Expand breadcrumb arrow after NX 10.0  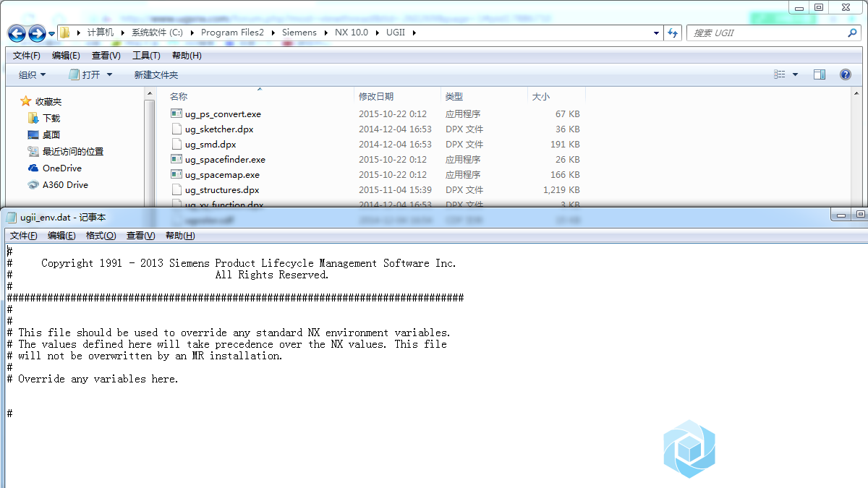point(378,33)
